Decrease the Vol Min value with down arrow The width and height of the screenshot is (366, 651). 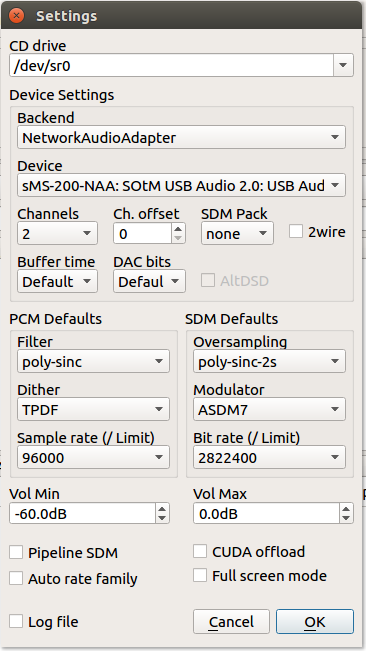[162, 519]
